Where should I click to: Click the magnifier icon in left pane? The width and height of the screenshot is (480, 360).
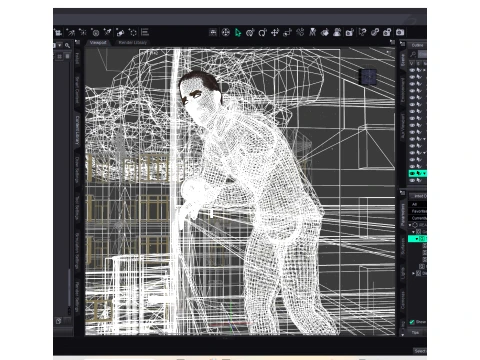[x=67, y=45]
